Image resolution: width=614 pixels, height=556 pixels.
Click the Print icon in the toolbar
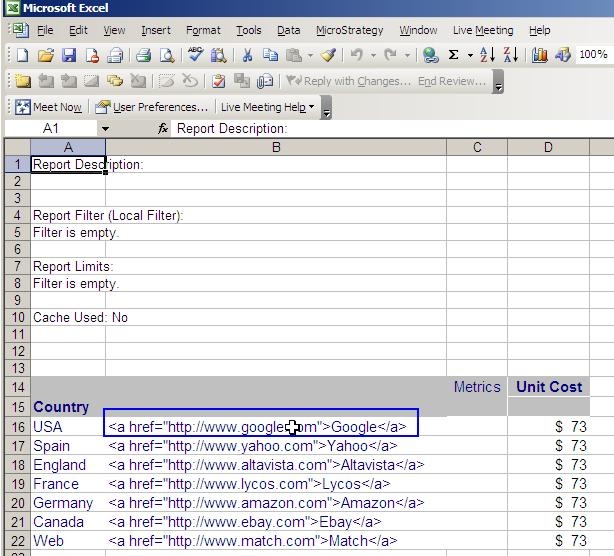143,56
